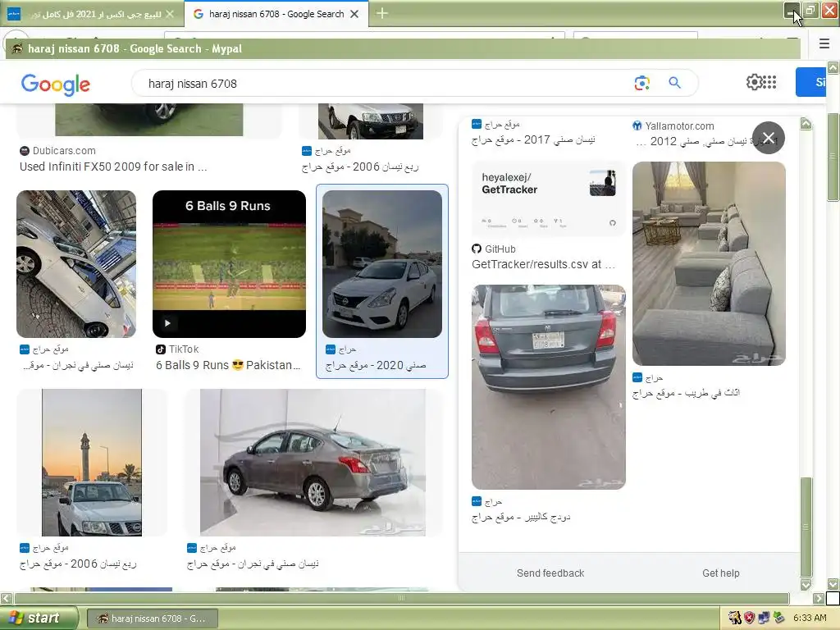Open the Used Infiniti FX50 2009 result
This screenshot has height=630, width=840.
tap(113, 167)
